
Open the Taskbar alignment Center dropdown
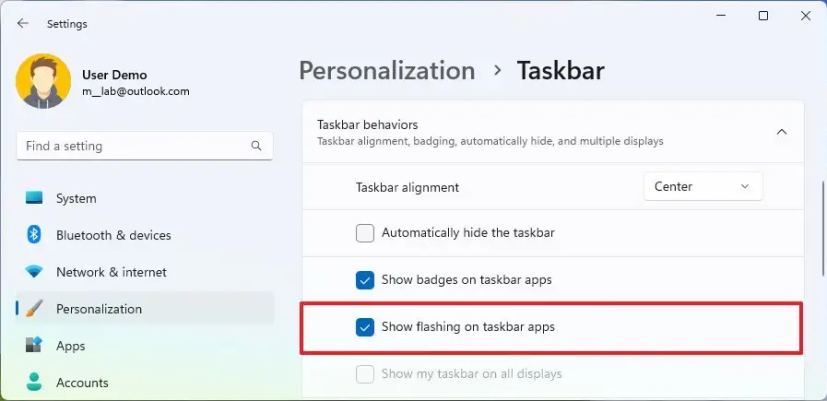point(703,186)
